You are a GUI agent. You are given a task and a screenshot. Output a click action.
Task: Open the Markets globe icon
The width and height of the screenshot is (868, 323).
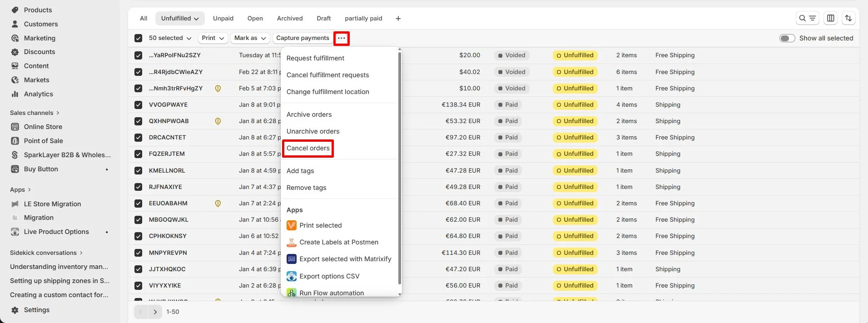click(x=15, y=80)
